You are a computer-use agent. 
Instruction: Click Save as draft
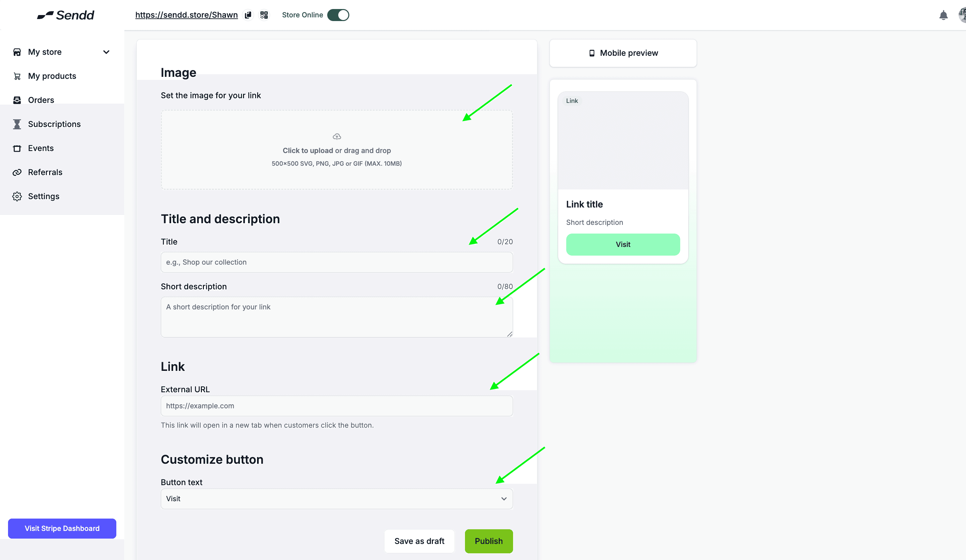[x=419, y=541]
